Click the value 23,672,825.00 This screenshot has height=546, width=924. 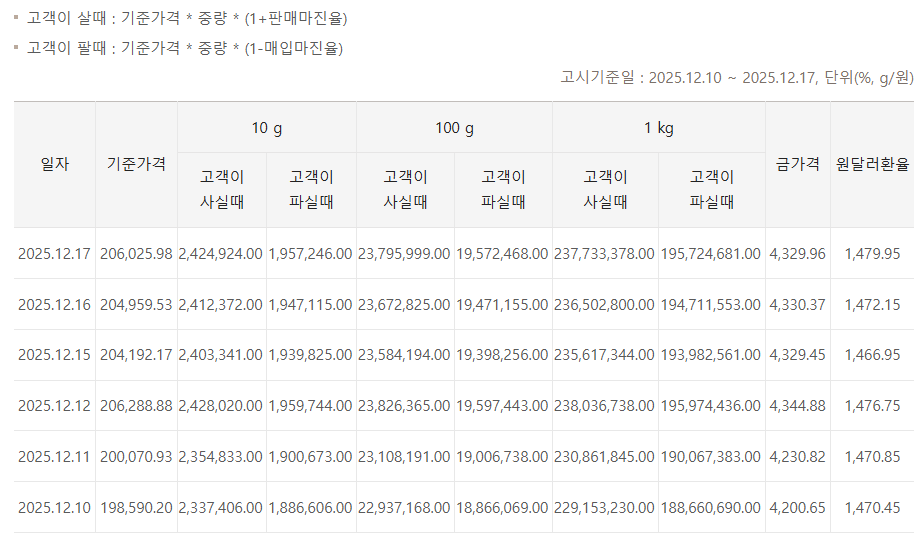[x=404, y=305]
